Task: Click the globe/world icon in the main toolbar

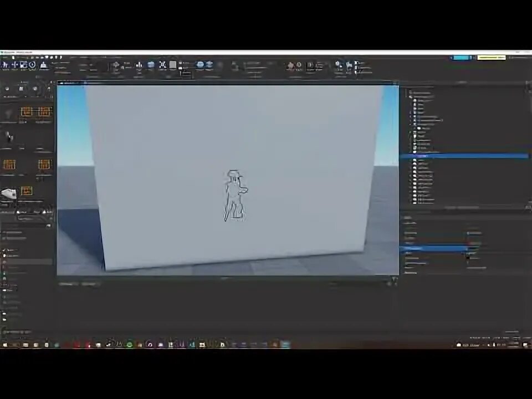Action: point(199,65)
